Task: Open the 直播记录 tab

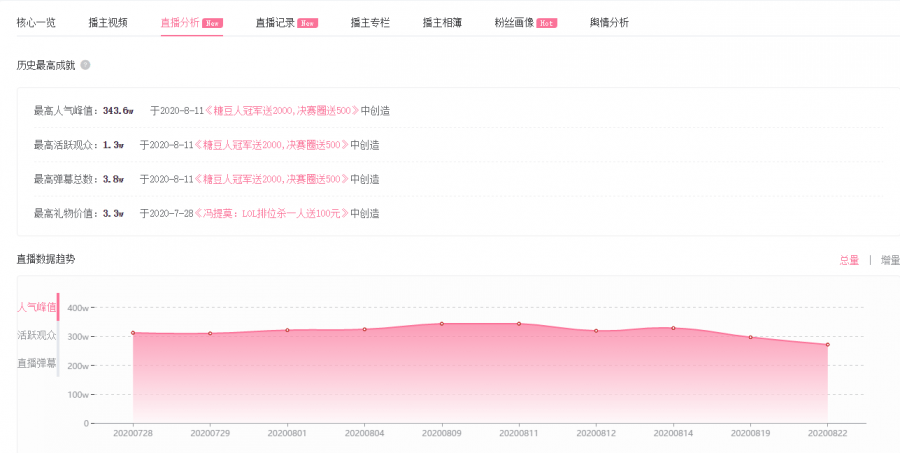Action: click(x=275, y=22)
